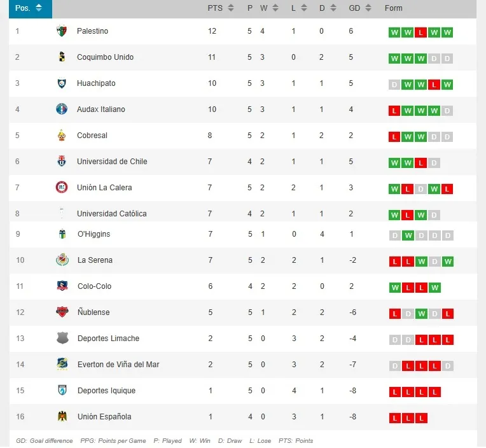Sort the table by Pos. column
This screenshot has height=448, width=486.
pos(30,8)
